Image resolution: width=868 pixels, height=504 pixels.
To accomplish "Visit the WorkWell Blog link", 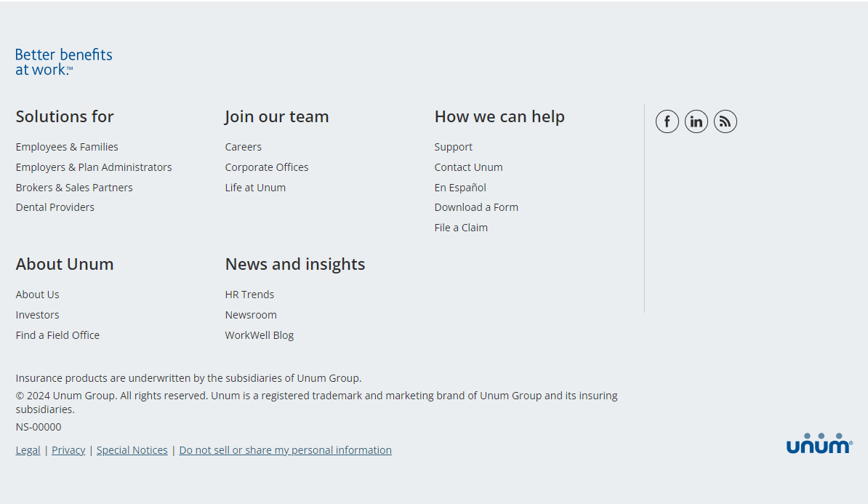I will tap(259, 335).
